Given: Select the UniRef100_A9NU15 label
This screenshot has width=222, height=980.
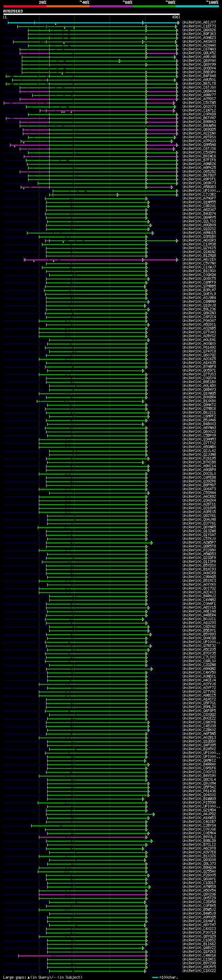Looking at the screenshot, I should pos(199,233).
